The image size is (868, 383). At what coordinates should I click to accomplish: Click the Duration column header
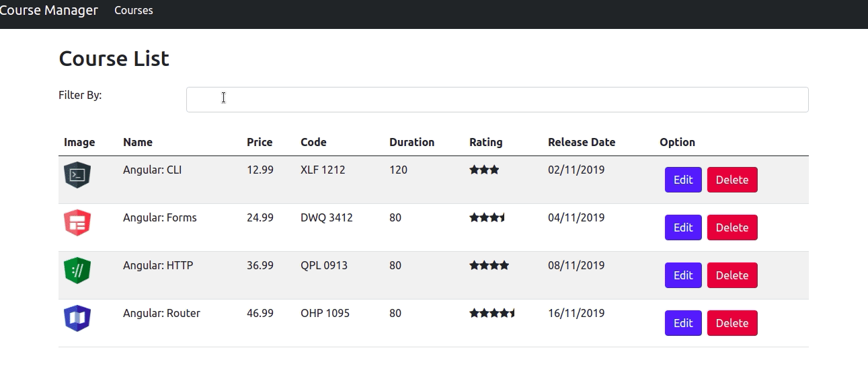tap(411, 142)
